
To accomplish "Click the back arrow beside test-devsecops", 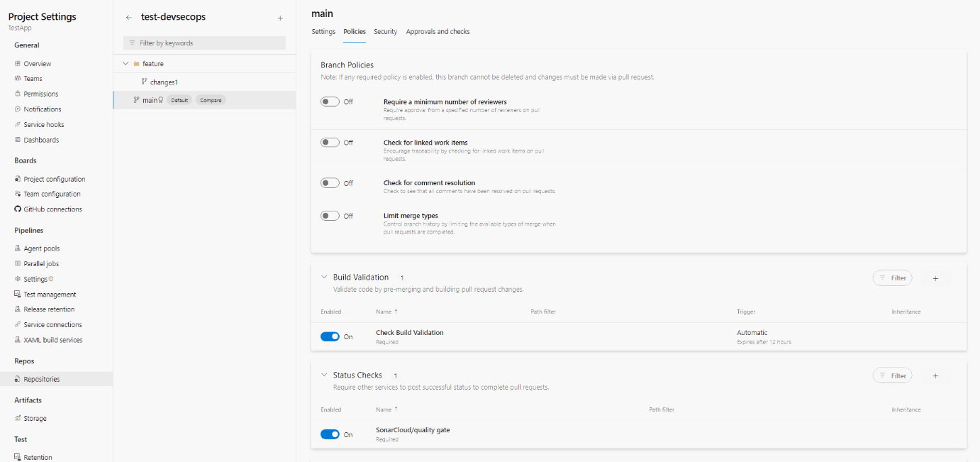I will pyautogui.click(x=128, y=17).
